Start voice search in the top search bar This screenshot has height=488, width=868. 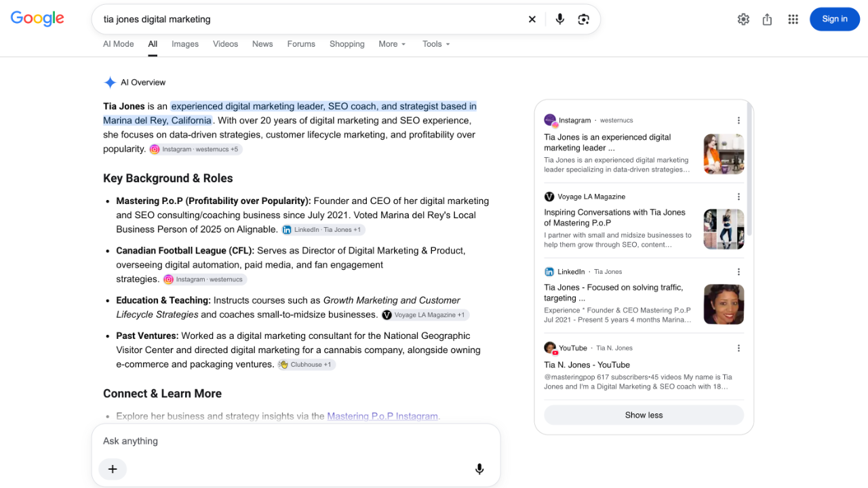[559, 20]
